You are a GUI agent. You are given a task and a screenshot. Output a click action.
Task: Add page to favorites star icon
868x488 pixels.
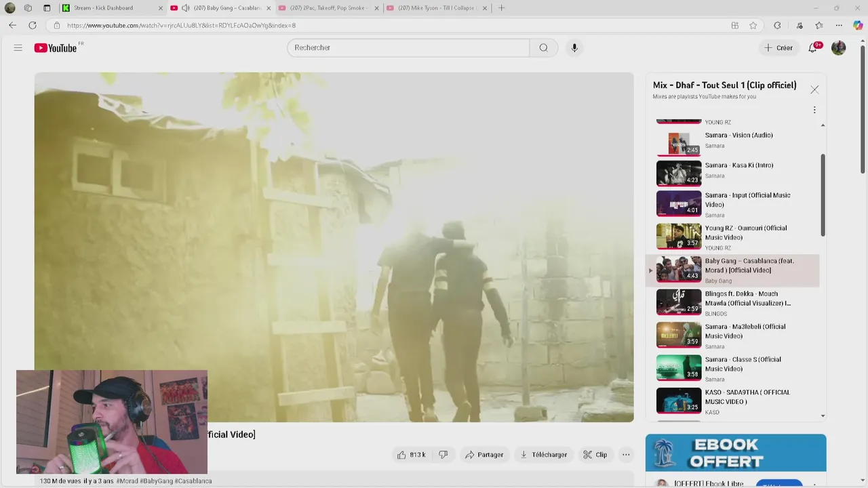click(753, 25)
